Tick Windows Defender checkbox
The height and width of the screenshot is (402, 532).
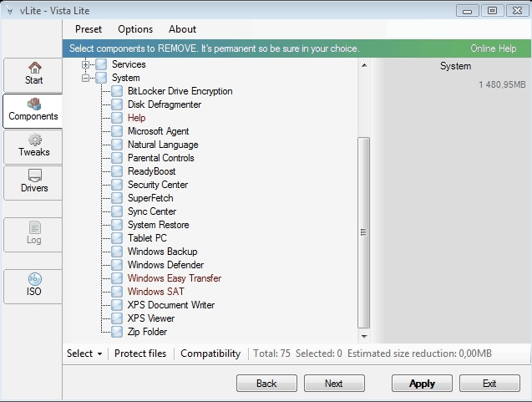click(x=117, y=265)
